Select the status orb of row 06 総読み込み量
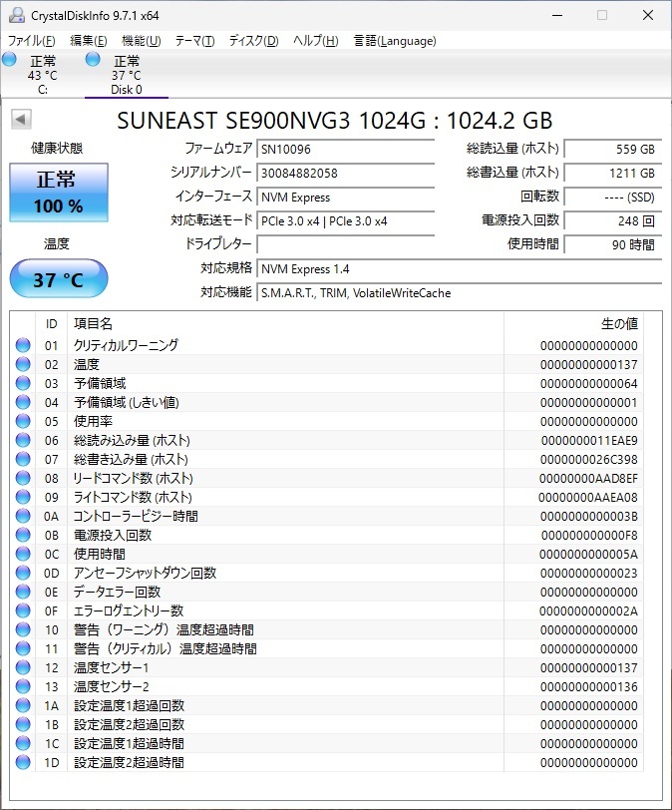The width and height of the screenshot is (672, 810). (23, 440)
